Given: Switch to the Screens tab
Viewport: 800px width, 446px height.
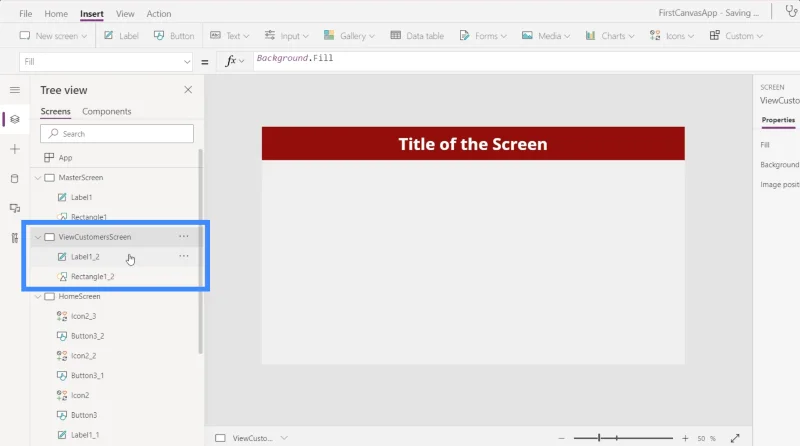Looking at the screenshot, I should tap(56, 111).
